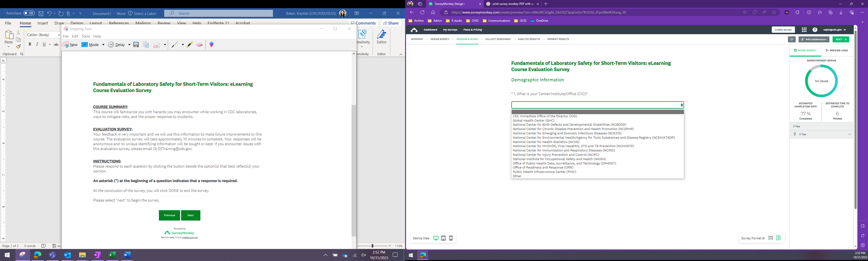Select the Snipping Tool eraser
Viewport: 868px width, 261px height.
point(199,45)
